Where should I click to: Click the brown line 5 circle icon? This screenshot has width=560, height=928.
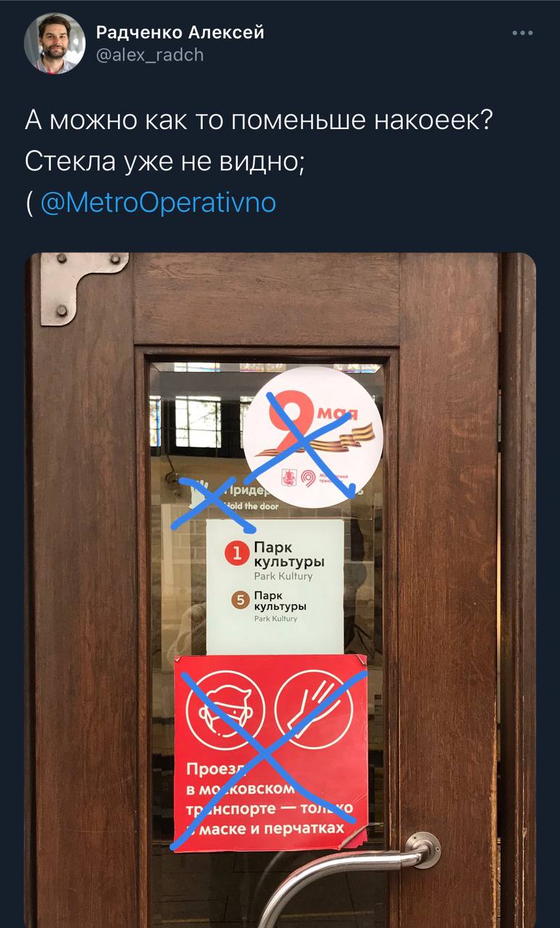(240, 600)
